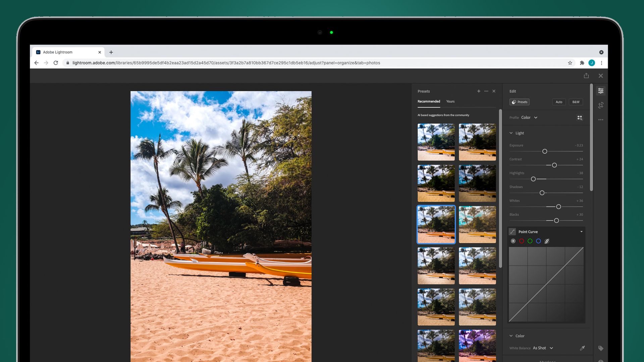Add a new preset with the plus icon
The height and width of the screenshot is (362, 644).
[479, 91]
